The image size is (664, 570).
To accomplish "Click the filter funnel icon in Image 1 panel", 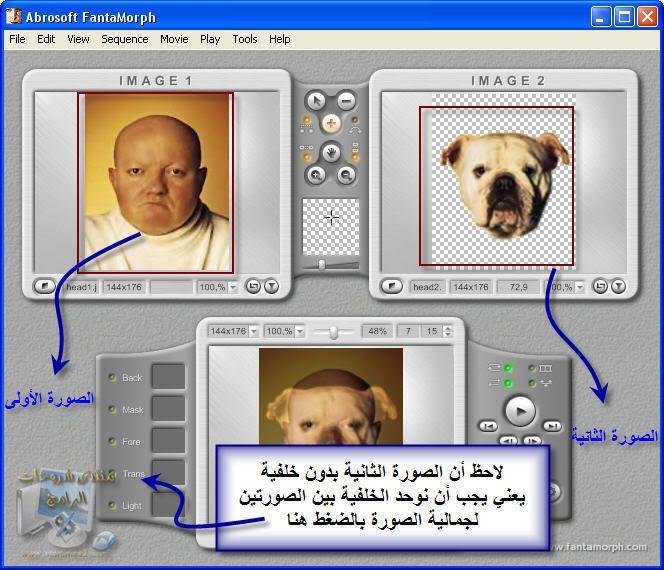I will click(271, 287).
